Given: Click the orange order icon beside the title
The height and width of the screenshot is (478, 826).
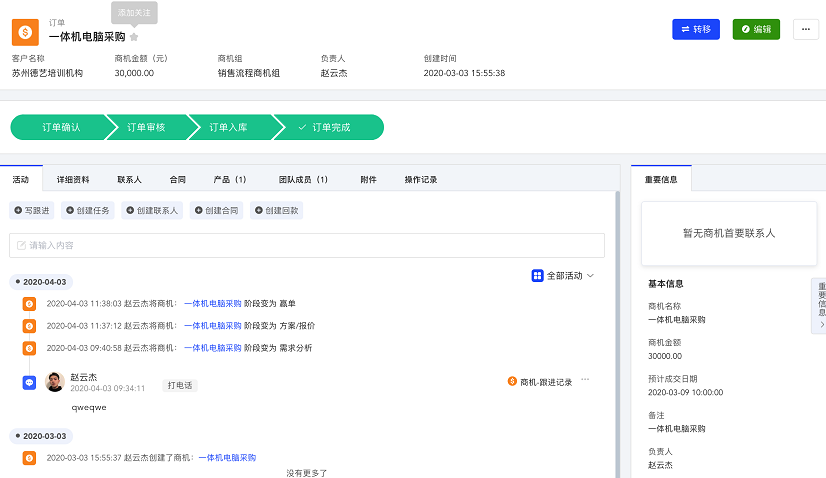Looking at the screenshot, I should pos(25,31).
